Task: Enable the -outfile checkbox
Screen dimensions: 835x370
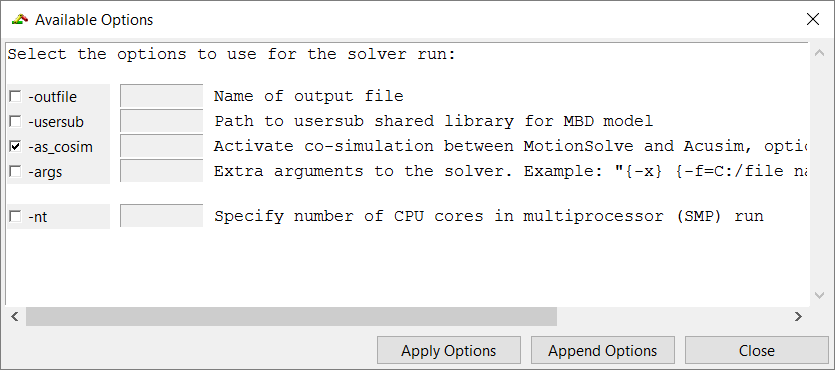Action: click(x=15, y=97)
